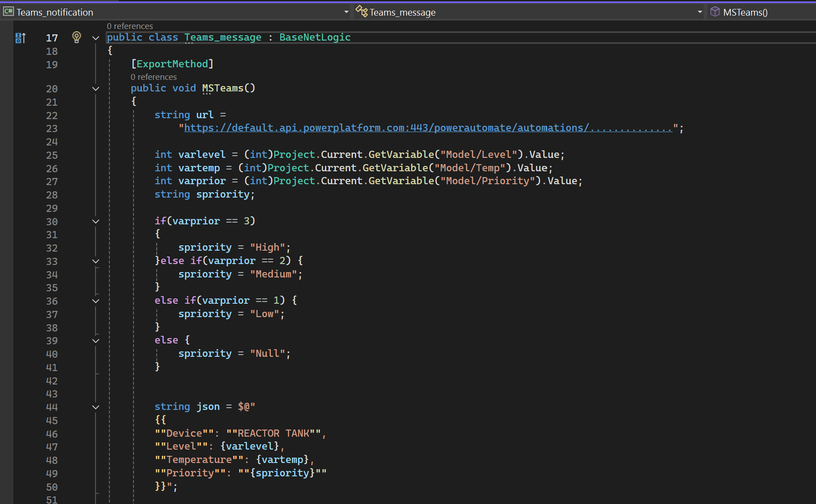This screenshot has width=816, height=504.
Task: Click line number 44 in the margin
Action: coord(52,407)
